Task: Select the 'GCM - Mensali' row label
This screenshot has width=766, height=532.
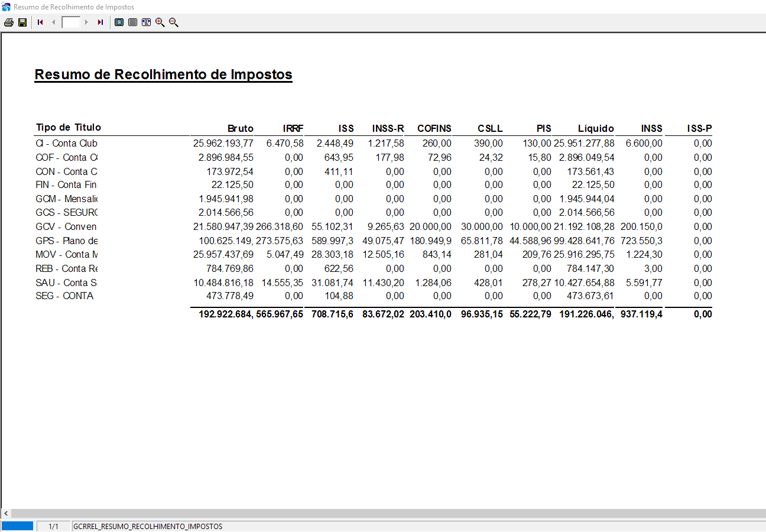Action: pyautogui.click(x=66, y=199)
